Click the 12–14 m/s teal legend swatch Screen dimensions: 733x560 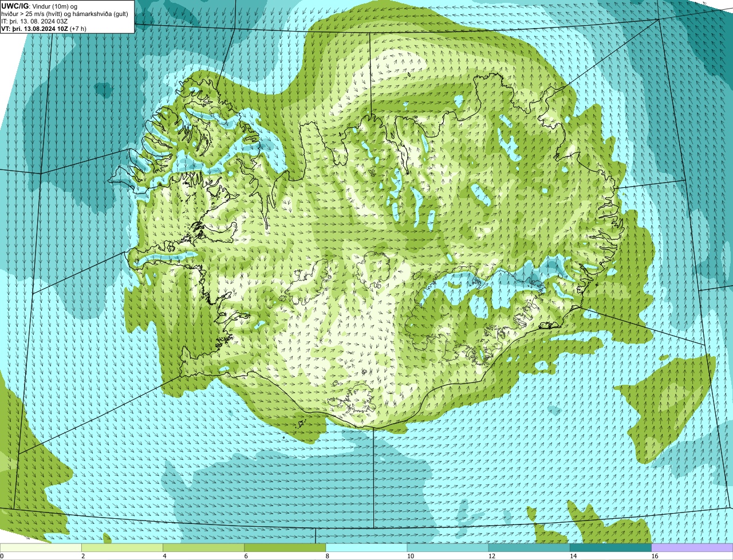(x=529, y=547)
